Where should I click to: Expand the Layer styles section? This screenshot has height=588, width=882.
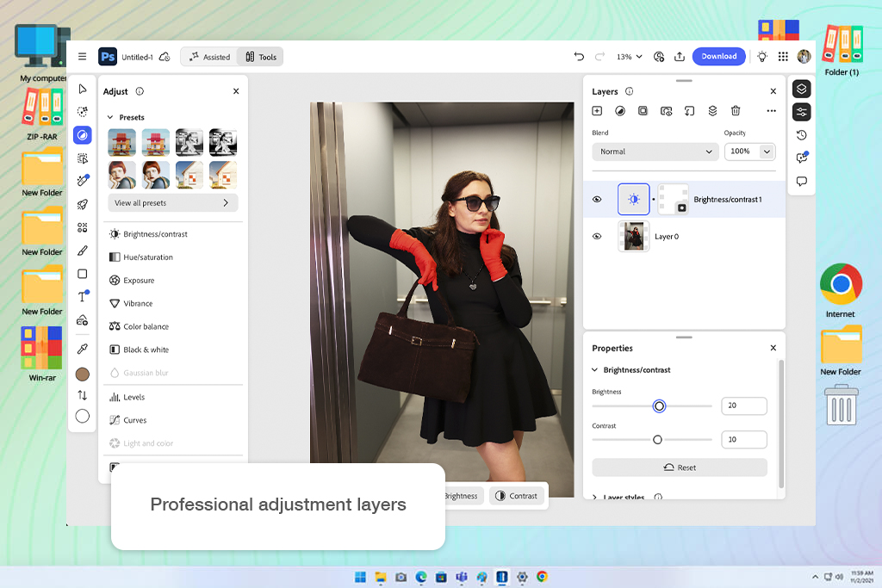point(595,497)
